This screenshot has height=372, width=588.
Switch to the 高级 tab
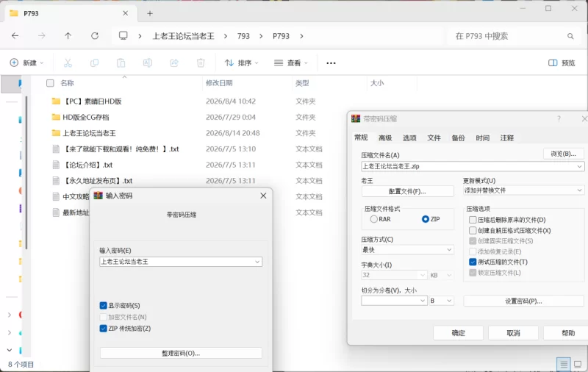[x=385, y=138]
